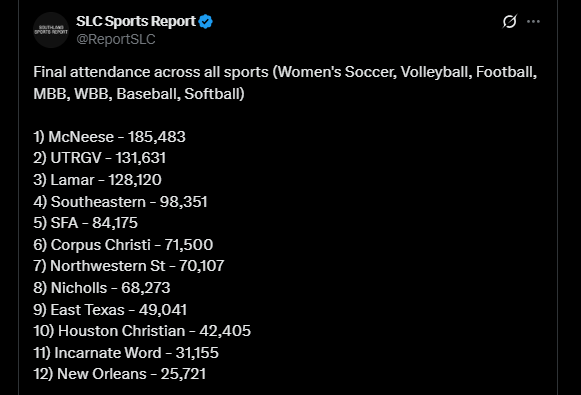Select the Lamar 128,120 line
This screenshot has width=581, height=395.
coord(97,180)
